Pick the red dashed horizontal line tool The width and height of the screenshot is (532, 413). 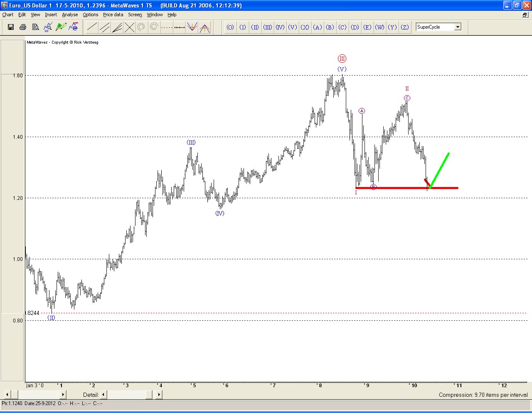(x=167, y=27)
